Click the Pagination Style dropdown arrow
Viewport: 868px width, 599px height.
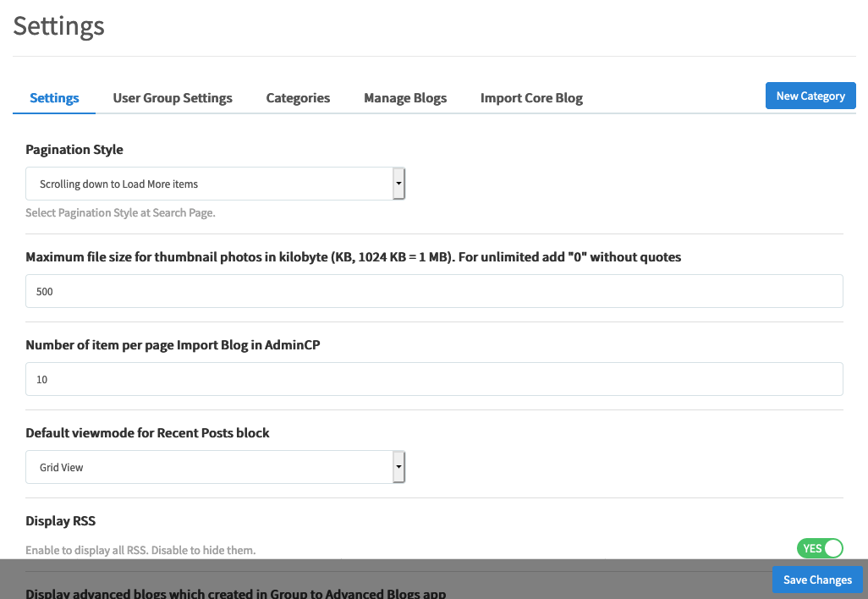399,184
